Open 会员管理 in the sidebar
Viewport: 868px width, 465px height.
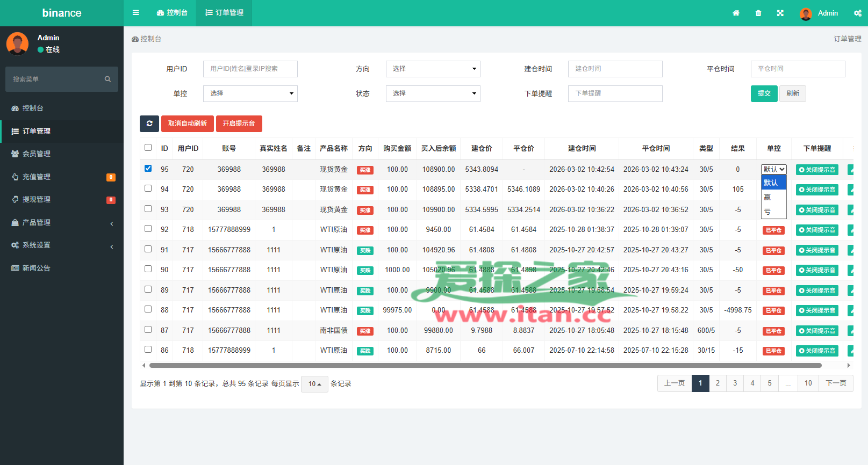pyautogui.click(x=36, y=154)
